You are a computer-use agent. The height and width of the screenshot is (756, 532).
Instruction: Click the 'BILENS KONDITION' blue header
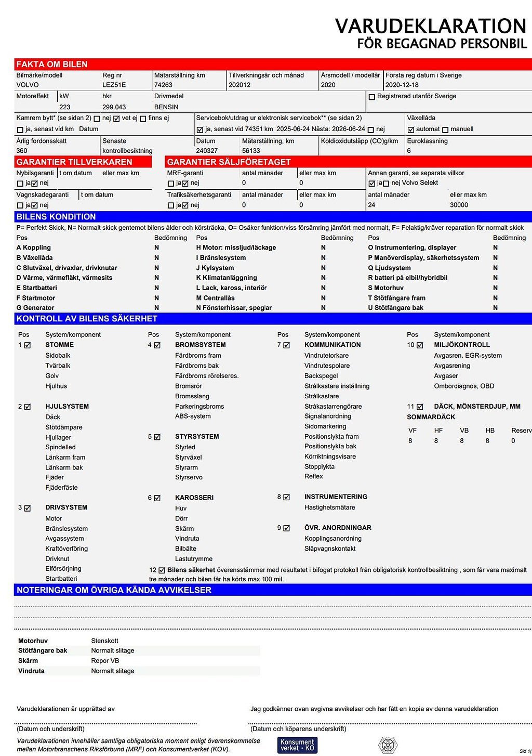pos(56,217)
